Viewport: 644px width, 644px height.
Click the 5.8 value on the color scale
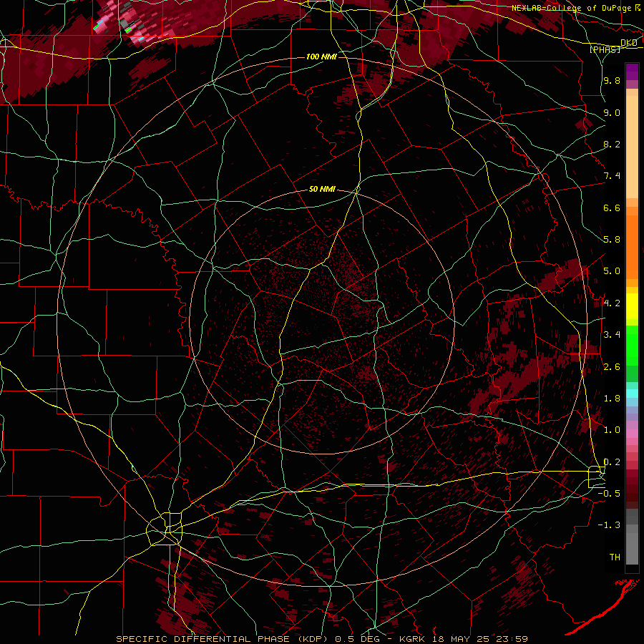tap(612, 240)
